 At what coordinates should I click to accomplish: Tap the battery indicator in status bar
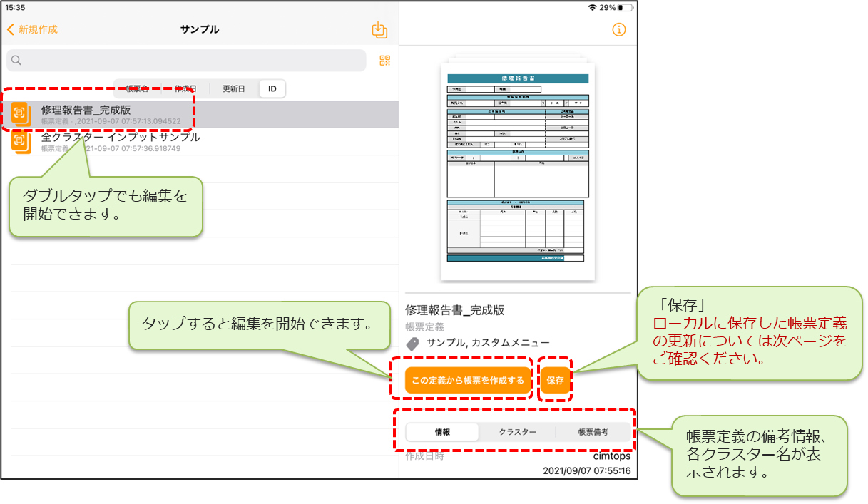[625, 7]
